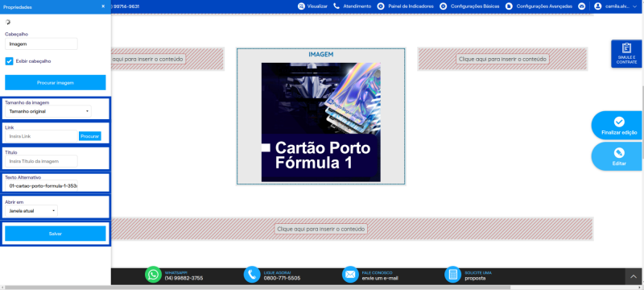Open the Tamanho da imagem dropdown
The width and height of the screenshot is (644, 290).
coord(48,111)
